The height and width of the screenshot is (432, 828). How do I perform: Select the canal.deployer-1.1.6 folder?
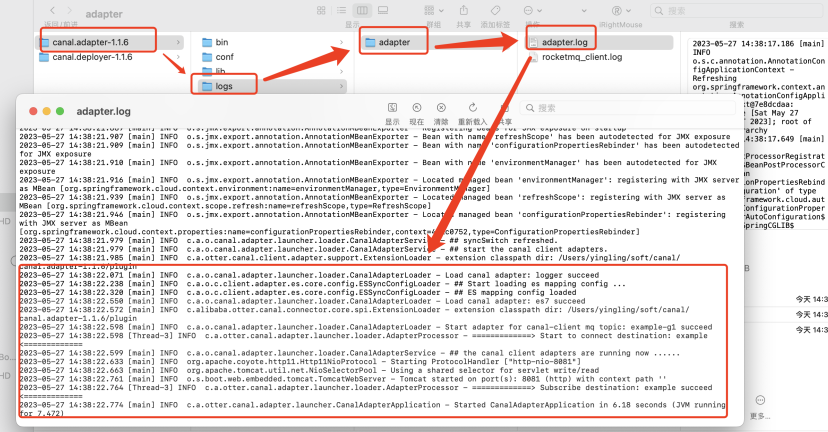point(92,57)
